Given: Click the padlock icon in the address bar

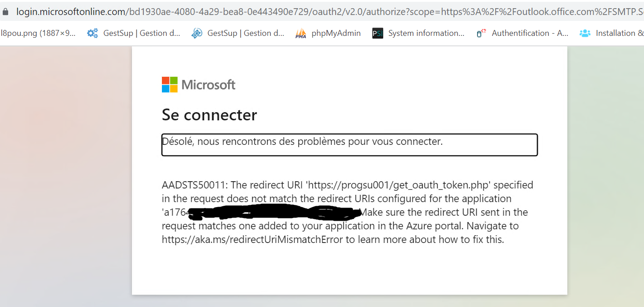Looking at the screenshot, I should pyautogui.click(x=5, y=12).
